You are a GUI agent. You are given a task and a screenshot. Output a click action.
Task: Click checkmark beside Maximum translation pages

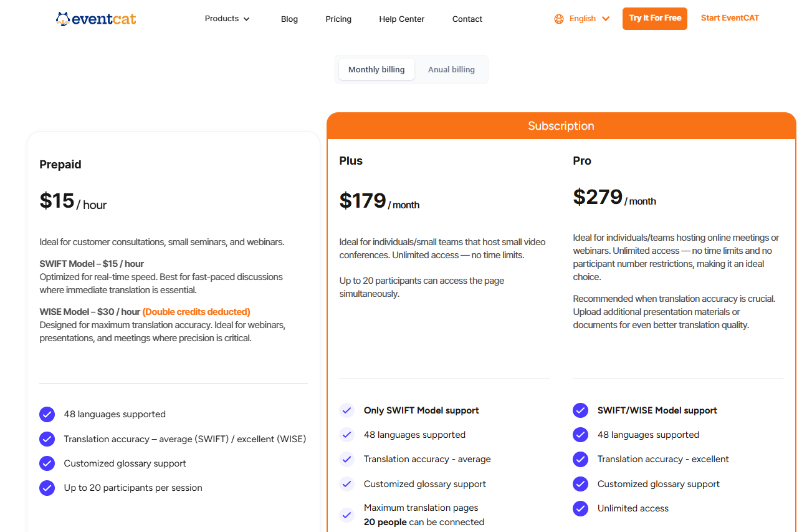346,515
